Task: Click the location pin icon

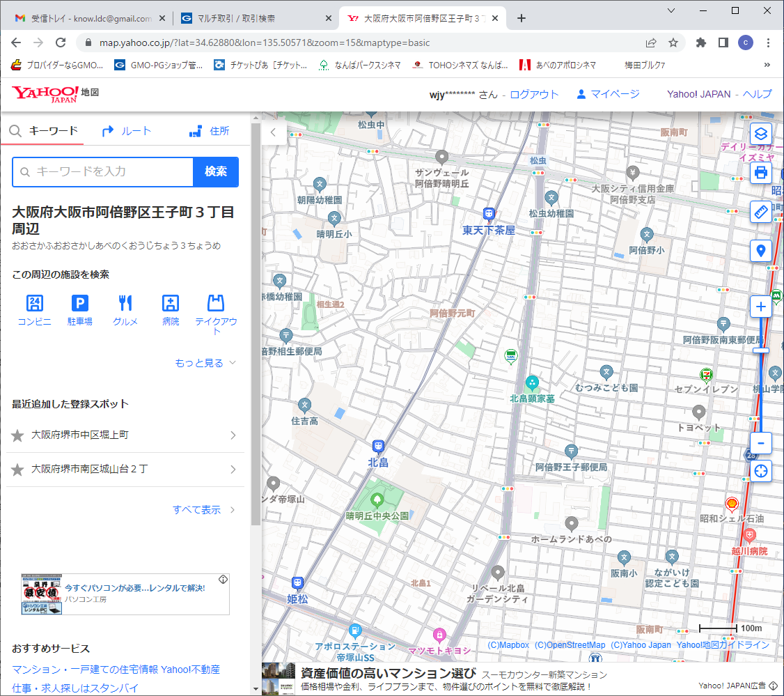Action: coord(760,251)
